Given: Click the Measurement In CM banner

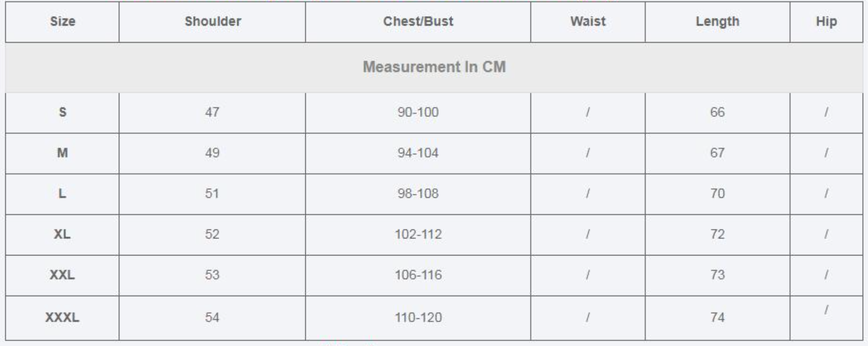Looking at the screenshot, I should coord(434,67).
